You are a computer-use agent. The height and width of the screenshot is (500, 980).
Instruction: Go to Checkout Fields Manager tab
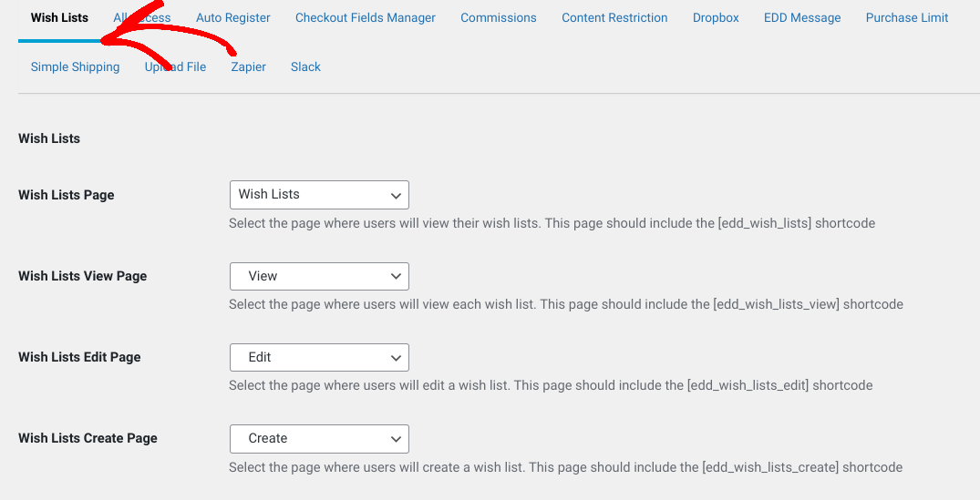point(366,18)
